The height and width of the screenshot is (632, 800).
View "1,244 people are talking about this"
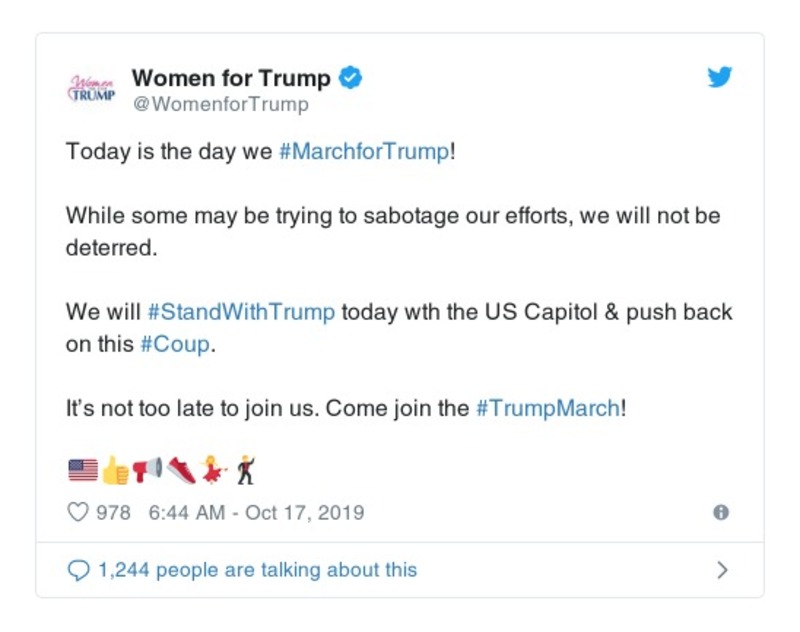point(257,570)
